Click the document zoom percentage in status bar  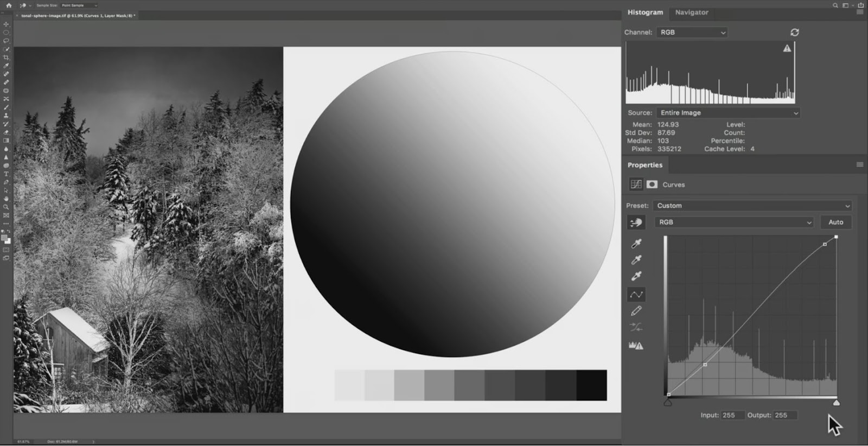click(23, 442)
